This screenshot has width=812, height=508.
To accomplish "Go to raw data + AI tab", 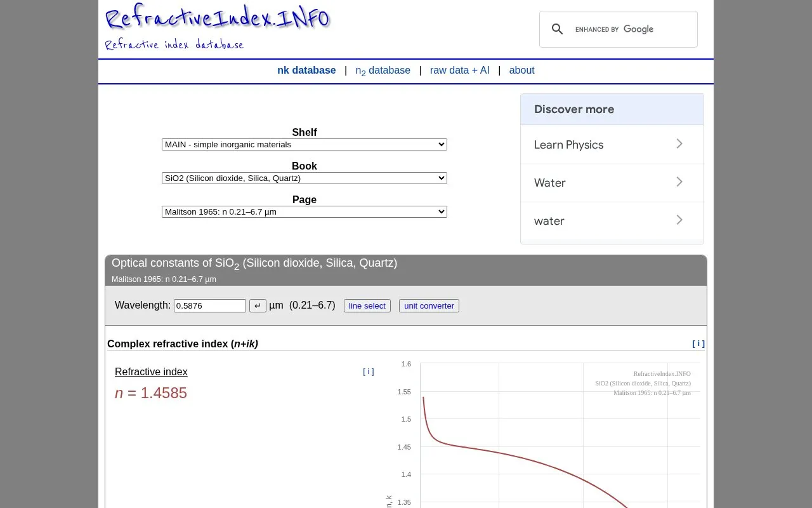I will coord(460,70).
